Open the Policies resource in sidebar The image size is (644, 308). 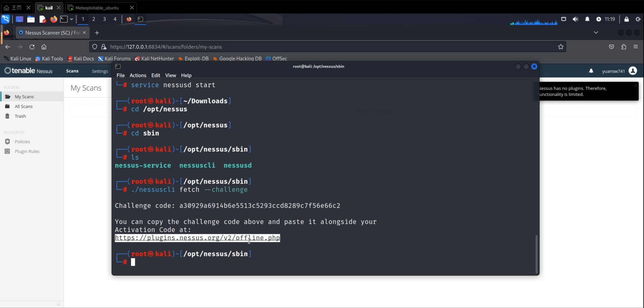(22, 142)
